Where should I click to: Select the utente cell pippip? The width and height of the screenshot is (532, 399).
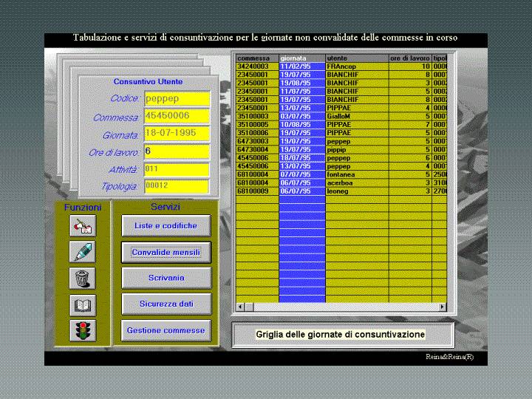point(357,149)
